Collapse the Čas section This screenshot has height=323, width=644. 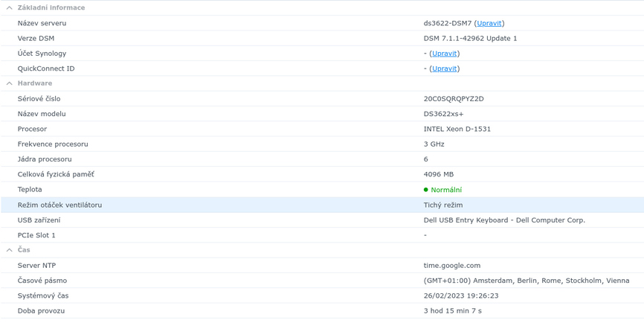10,250
